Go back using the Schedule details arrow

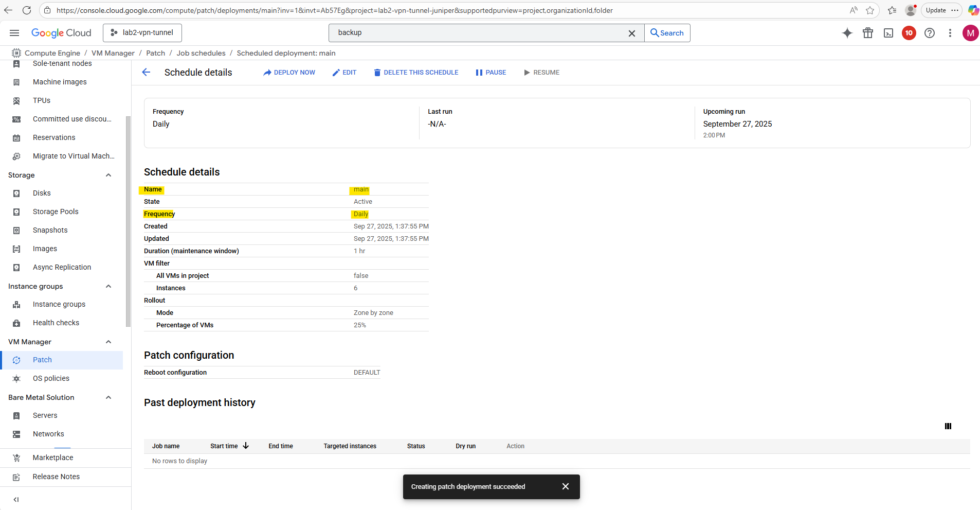(x=146, y=73)
